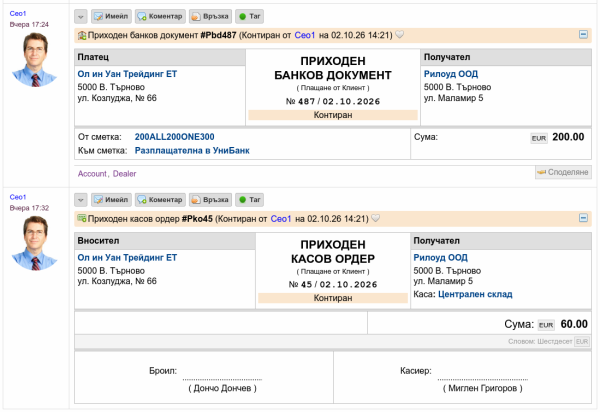Click timestamp Вчера 17:32

click(29, 208)
